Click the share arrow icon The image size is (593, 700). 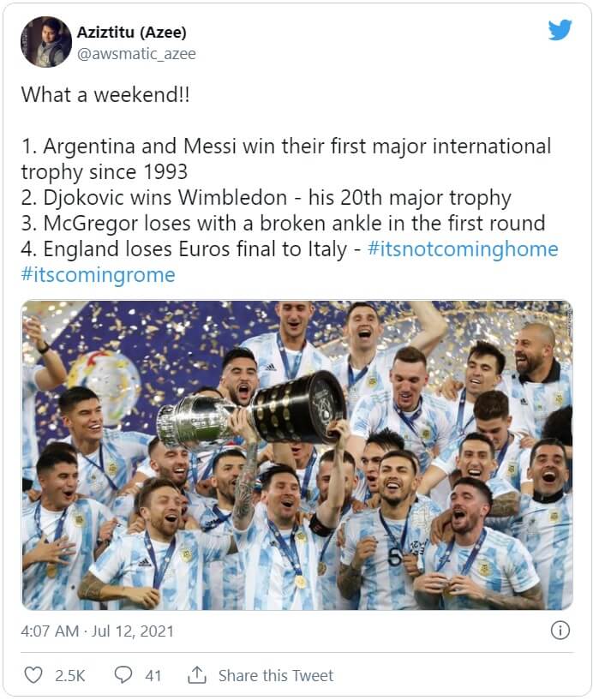pyautogui.click(x=197, y=675)
